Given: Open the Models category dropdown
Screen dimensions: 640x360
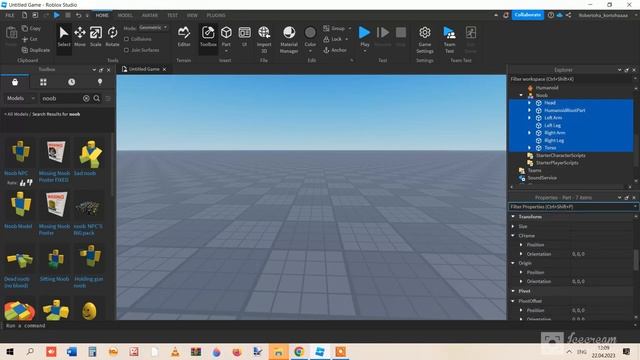Looking at the screenshot, I should point(20,98).
